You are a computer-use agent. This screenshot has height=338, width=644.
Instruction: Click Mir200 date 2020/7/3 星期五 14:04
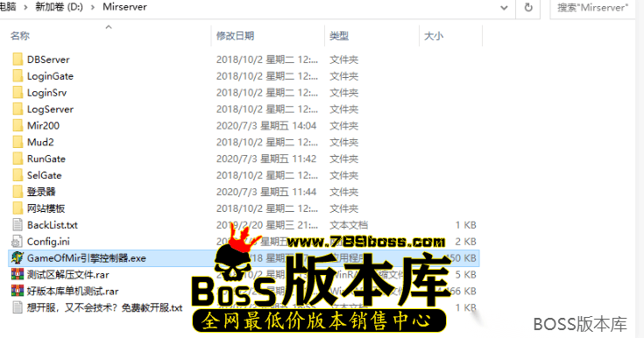266,126
